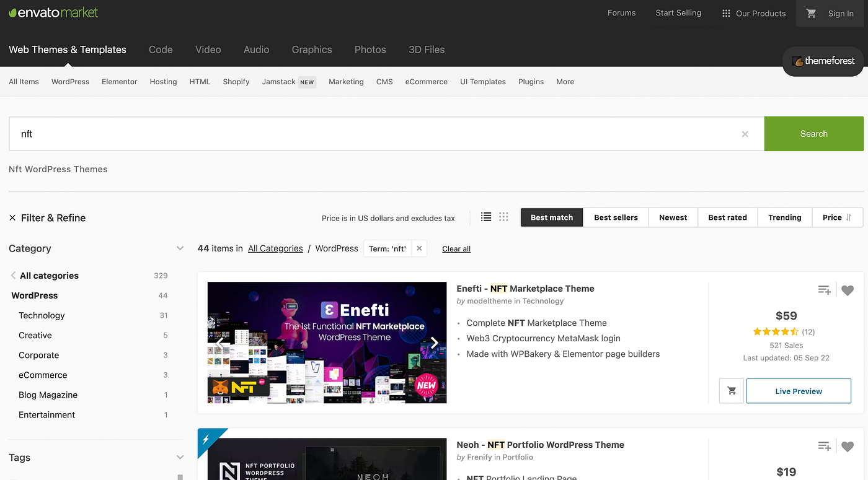Open the Audio marketplace tab
Image resolution: width=868 pixels, height=480 pixels.
[256, 50]
